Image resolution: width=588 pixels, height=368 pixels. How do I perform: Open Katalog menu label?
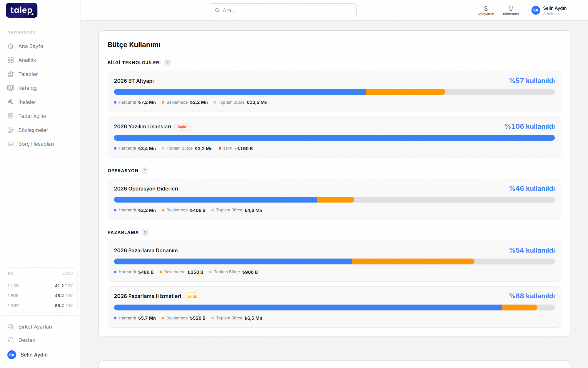(27, 88)
